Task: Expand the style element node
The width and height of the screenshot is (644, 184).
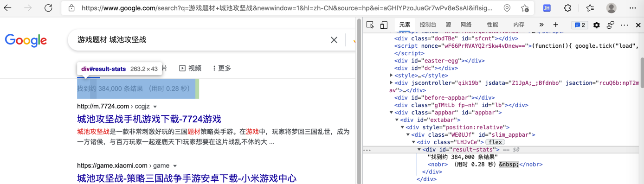Action: 392,75
